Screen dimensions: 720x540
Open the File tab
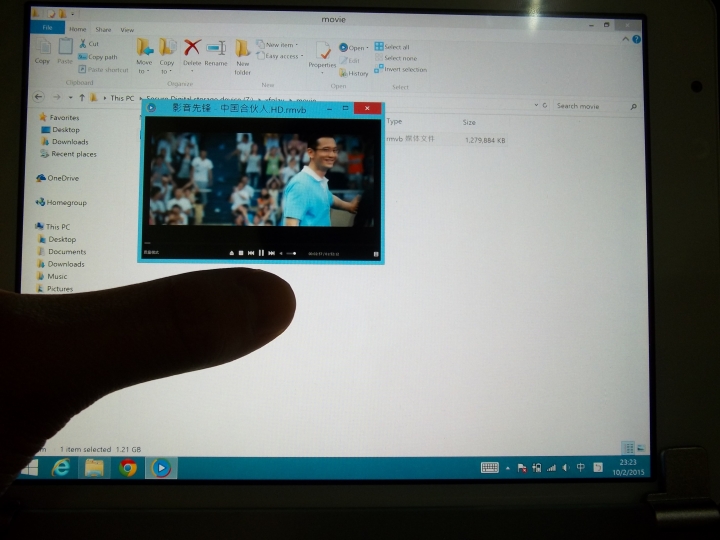pyautogui.click(x=47, y=28)
